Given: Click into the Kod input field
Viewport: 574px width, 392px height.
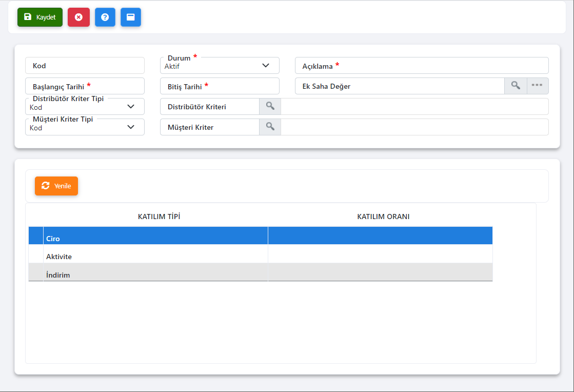Looking at the screenshot, I should 85,66.
